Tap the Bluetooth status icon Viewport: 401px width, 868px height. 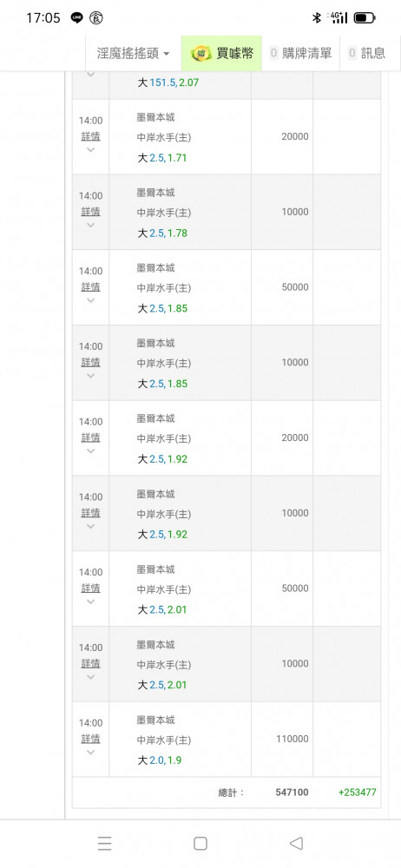pos(317,18)
